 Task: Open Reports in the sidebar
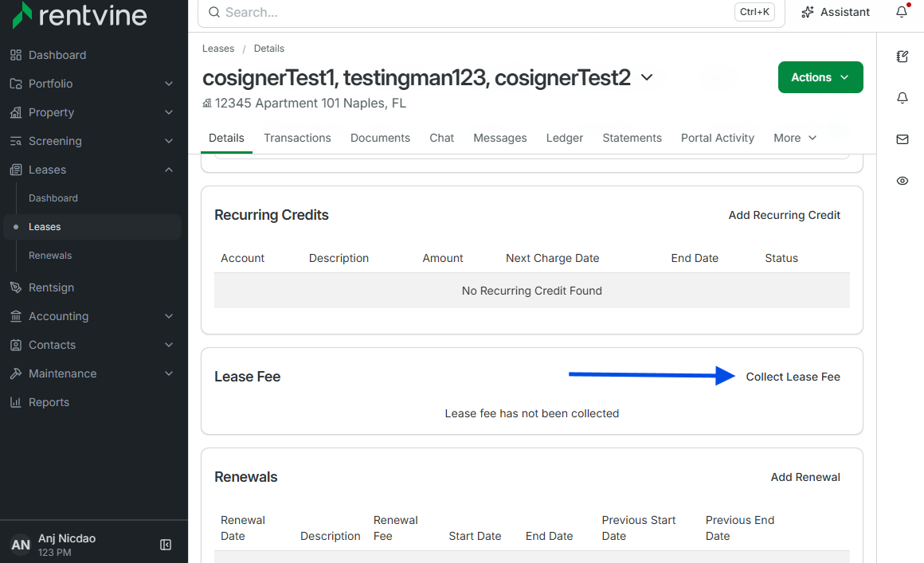click(49, 402)
